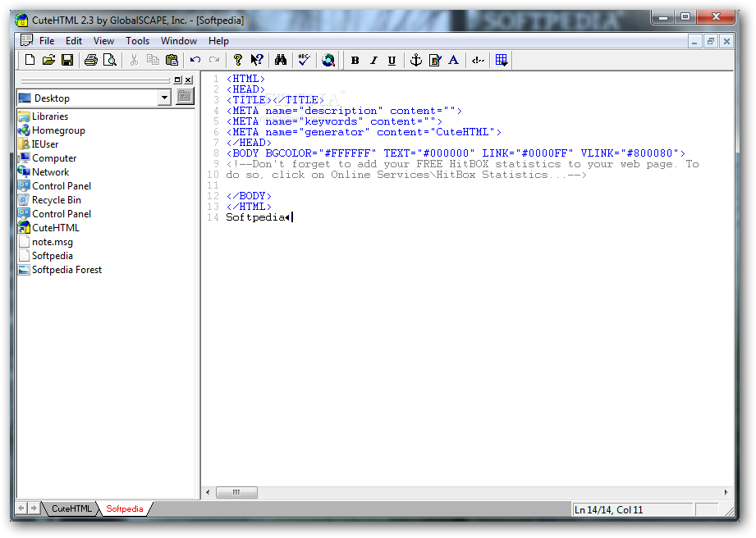Viewport: 756px width, 538px height.
Task: Click horizontal scrollbar left arrow
Action: tap(208, 492)
